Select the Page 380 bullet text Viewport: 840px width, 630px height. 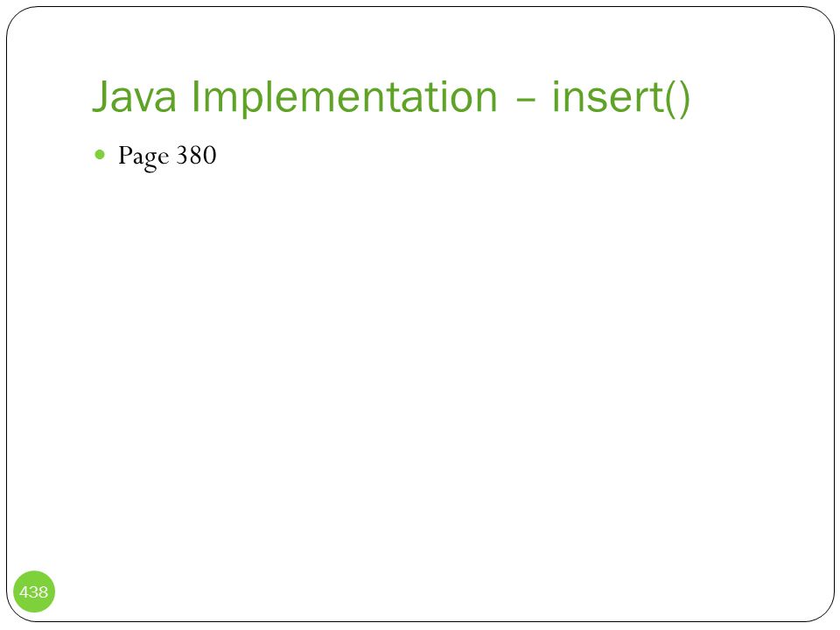[167, 157]
